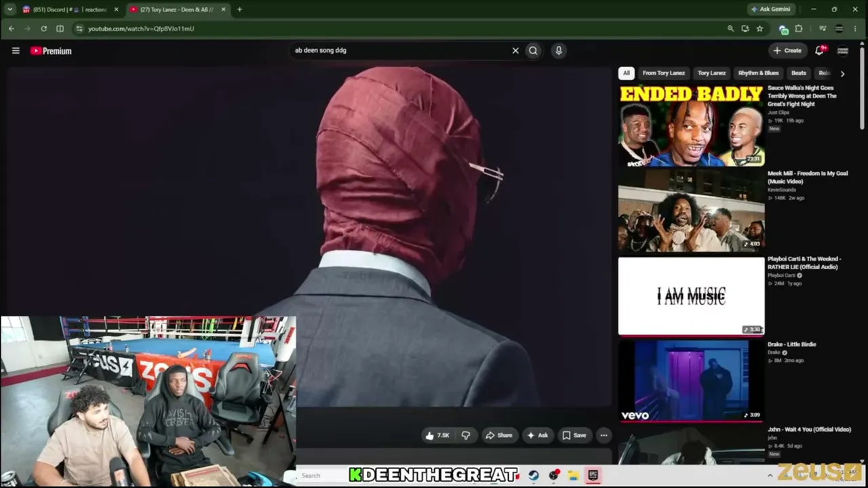Reload the YouTube page

[x=43, y=28]
